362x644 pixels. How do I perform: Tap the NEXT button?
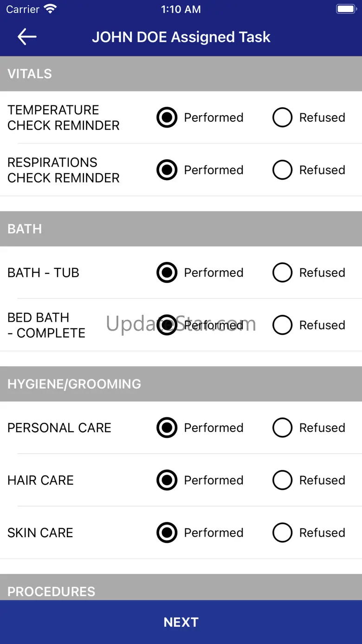tap(181, 622)
